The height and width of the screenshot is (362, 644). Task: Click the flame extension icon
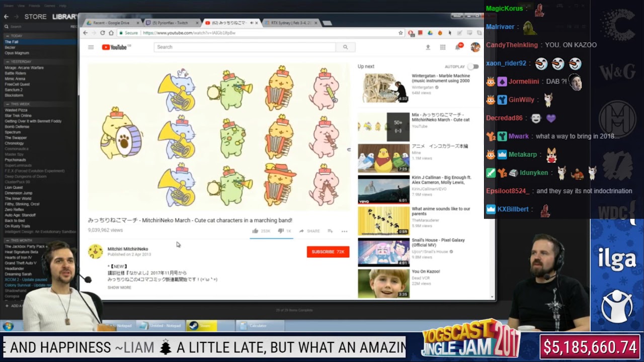[440, 33]
